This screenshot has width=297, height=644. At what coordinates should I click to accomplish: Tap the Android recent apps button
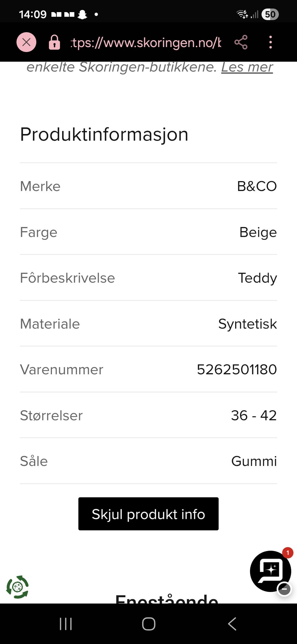click(x=66, y=624)
